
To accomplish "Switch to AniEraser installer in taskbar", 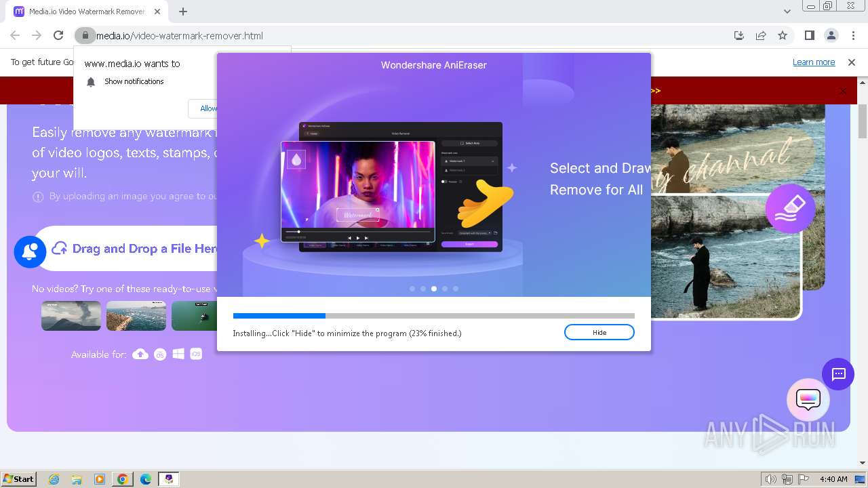I will [x=169, y=479].
